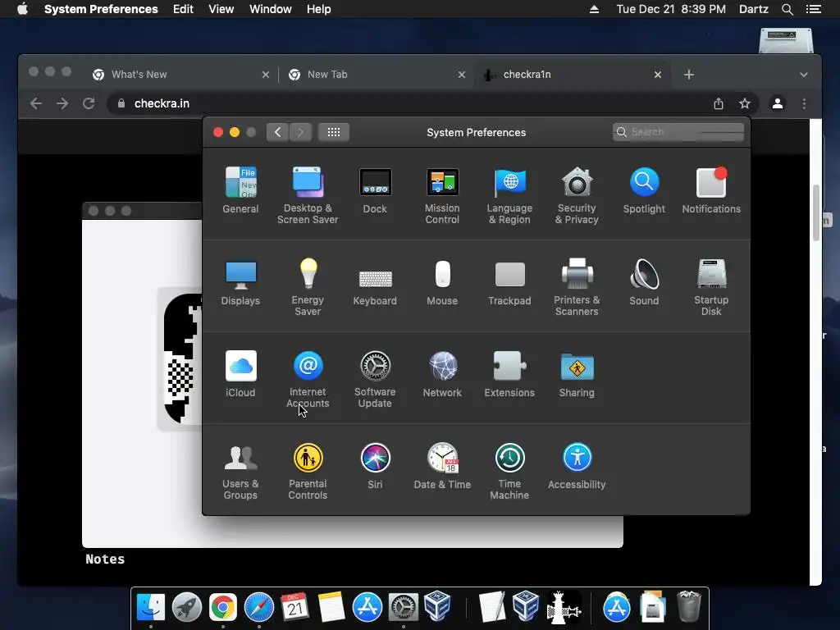Viewport: 840px width, 630px height.
Task: Open Safari from the Dock
Action: [259, 608]
